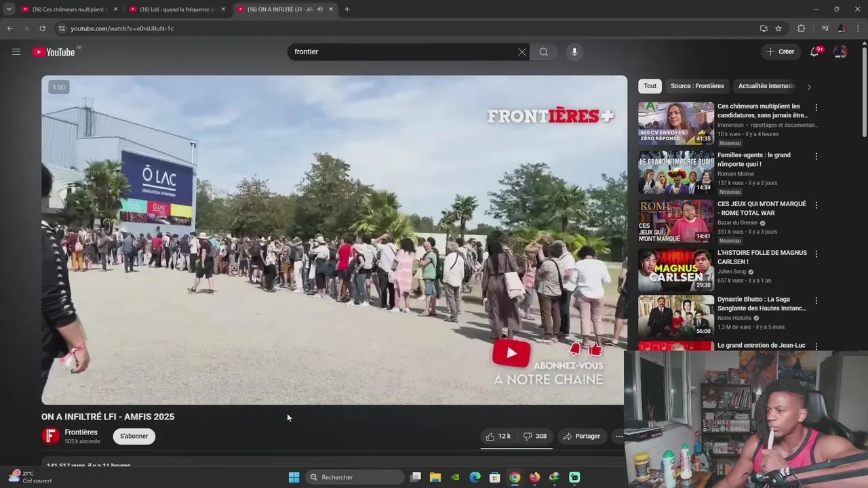Open more actions three-dot menu under video
Image resolution: width=868 pixels, height=488 pixels.
point(618,436)
